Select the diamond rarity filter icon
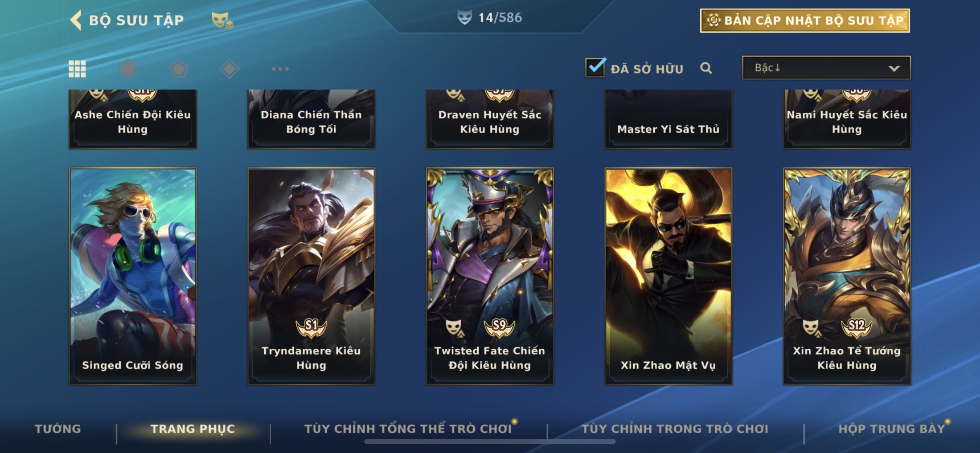The height and width of the screenshot is (453, 980). (229, 69)
